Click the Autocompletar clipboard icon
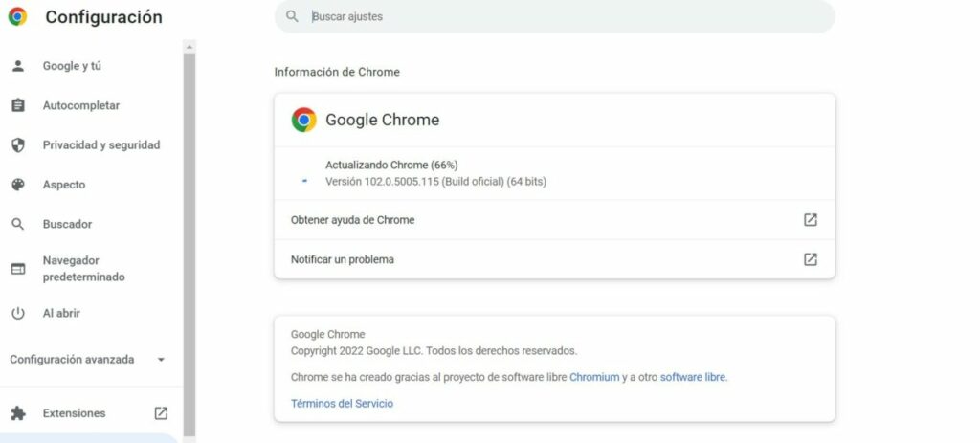 pyautogui.click(x=18, y=105)
